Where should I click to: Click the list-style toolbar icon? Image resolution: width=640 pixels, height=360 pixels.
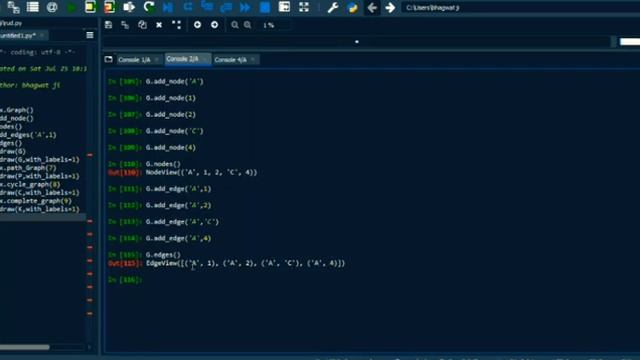[33, 7]
